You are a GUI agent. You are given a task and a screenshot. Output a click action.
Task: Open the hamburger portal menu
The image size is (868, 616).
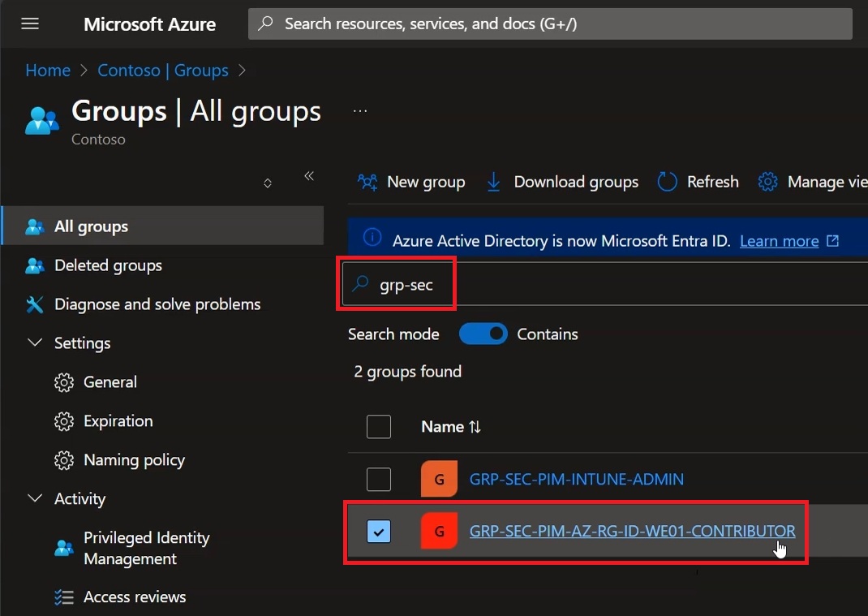click(x=30, y=24)
